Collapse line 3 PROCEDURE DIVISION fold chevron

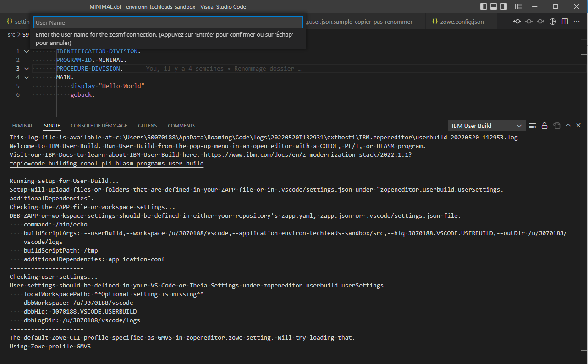point(26,68)
